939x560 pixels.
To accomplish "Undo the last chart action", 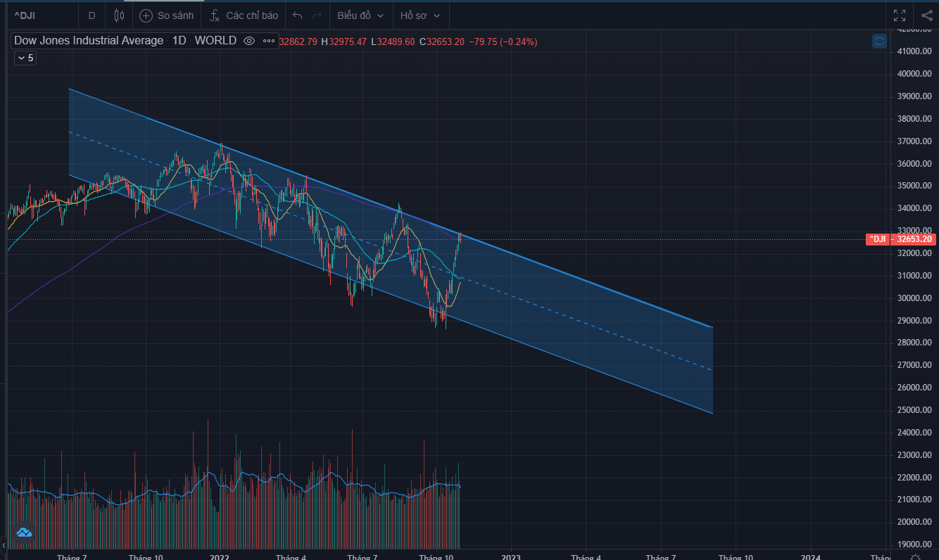I will [297, 15].
